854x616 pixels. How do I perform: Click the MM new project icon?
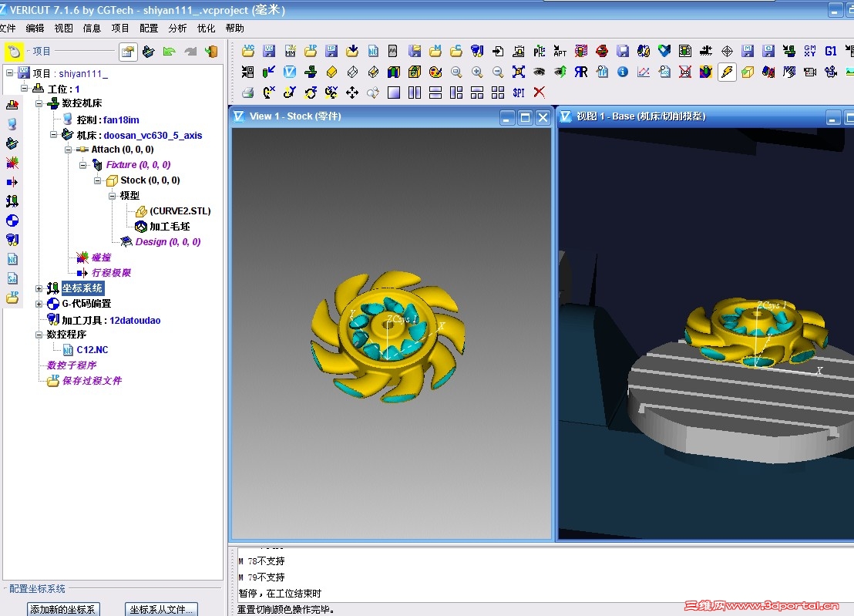click(x=290, y=51)
